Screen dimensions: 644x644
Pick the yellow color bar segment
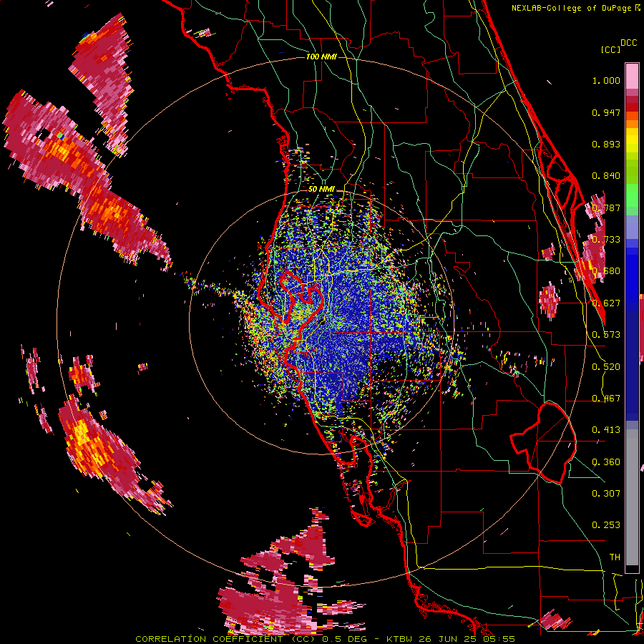click(632, 141)
